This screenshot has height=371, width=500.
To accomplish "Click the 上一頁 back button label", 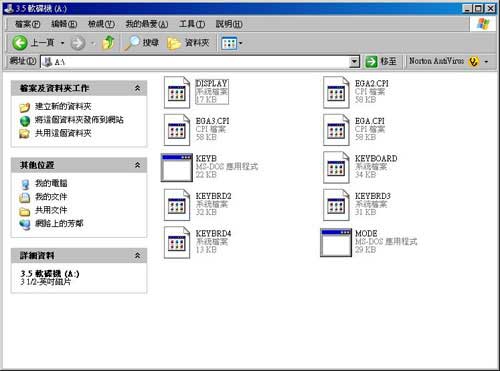I will pyautogui.click(x=42, y=43).
